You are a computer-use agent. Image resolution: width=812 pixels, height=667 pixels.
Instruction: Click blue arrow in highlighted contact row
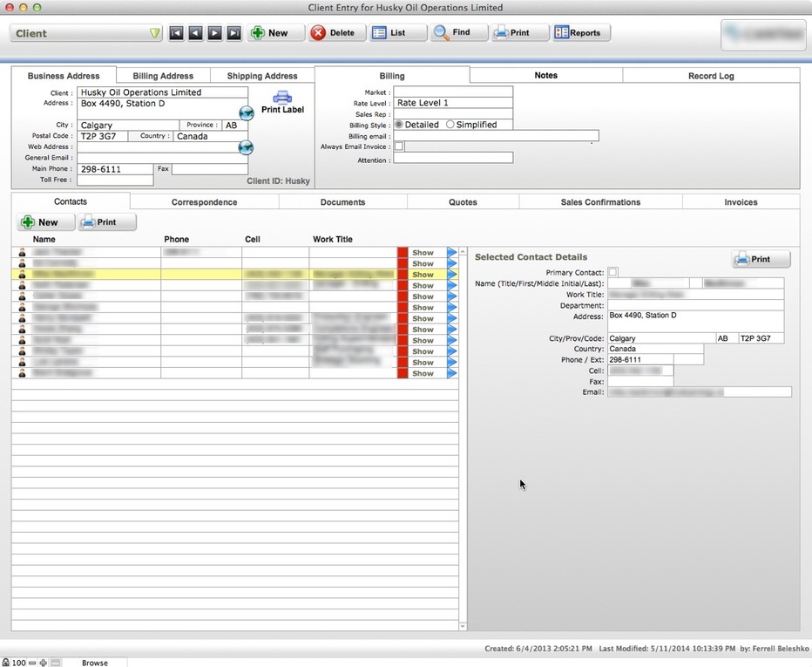[452, 274]
